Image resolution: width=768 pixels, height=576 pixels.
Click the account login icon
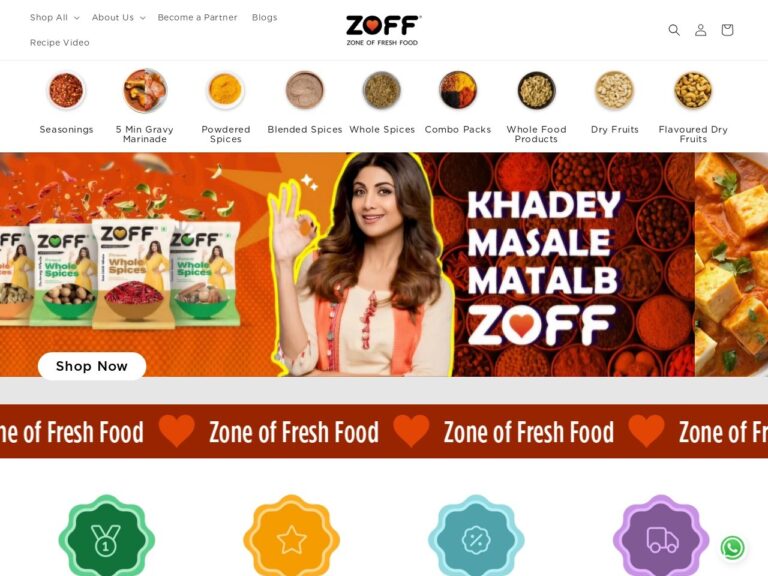[700, 30]
